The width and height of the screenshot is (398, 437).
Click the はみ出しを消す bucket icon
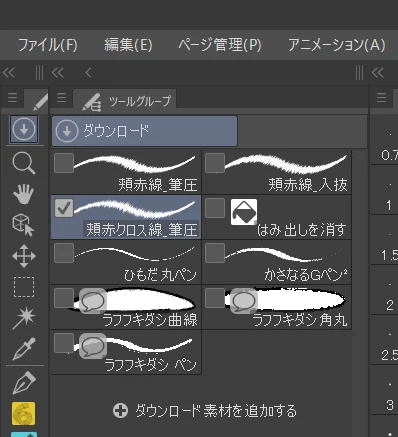point(244,212)
